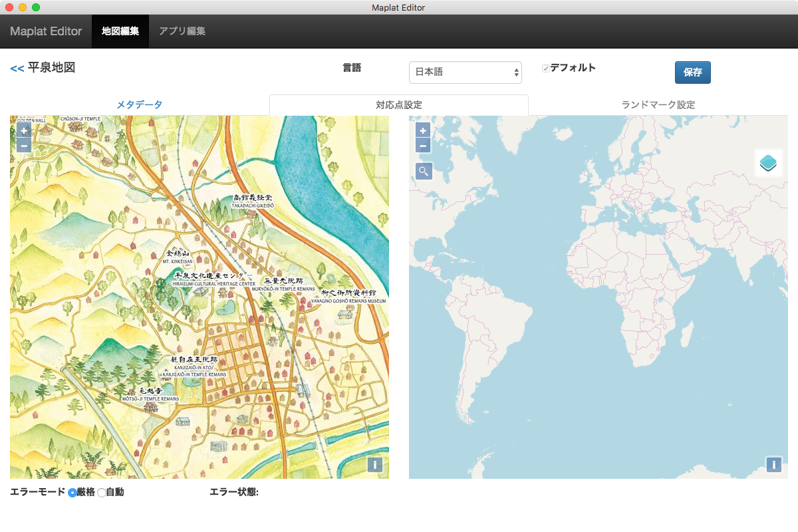Select the 厳格 error mode radio button
798x532 pixels.
(72, 493)
